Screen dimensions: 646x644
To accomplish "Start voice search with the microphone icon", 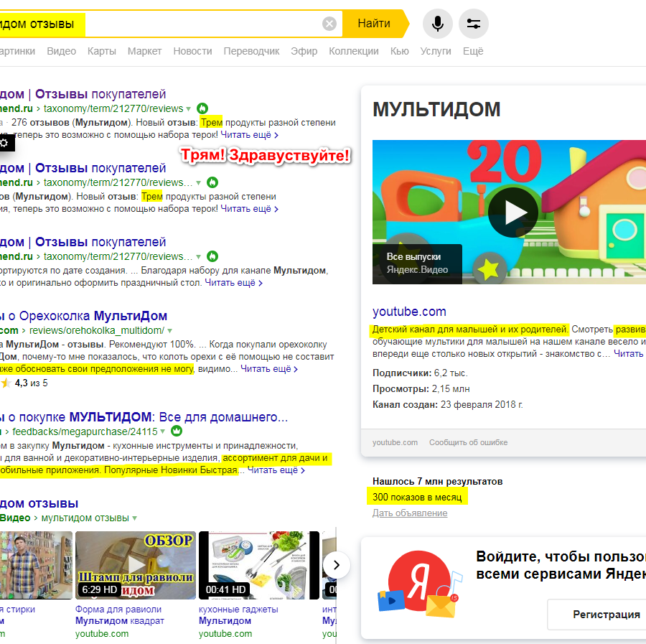I will (437, 24).
